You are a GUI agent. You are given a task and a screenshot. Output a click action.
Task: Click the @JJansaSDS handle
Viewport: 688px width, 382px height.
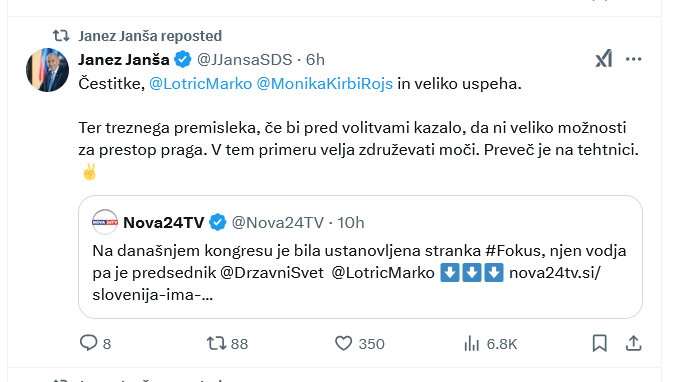pyautogui.click(x=244, y=60)
